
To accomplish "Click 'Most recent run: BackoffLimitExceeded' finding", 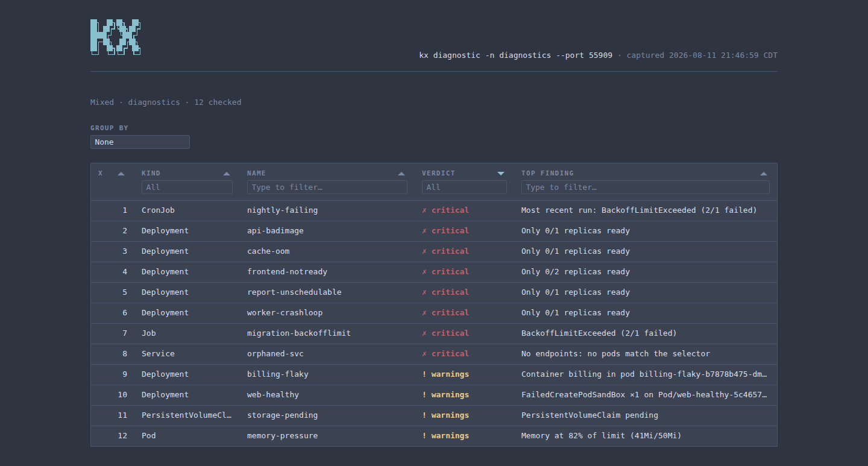I will tap(639, 210).
